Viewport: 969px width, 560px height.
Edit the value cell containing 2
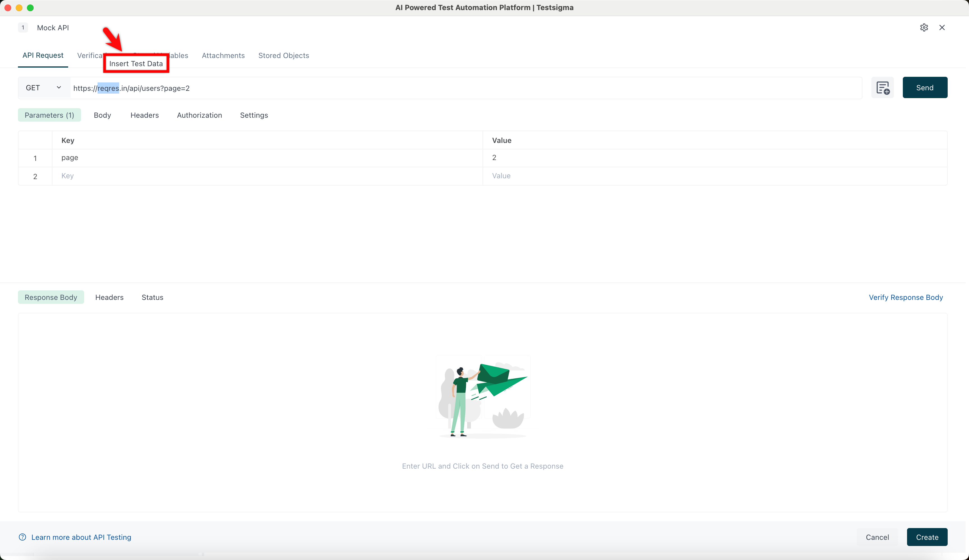point(715,158)
